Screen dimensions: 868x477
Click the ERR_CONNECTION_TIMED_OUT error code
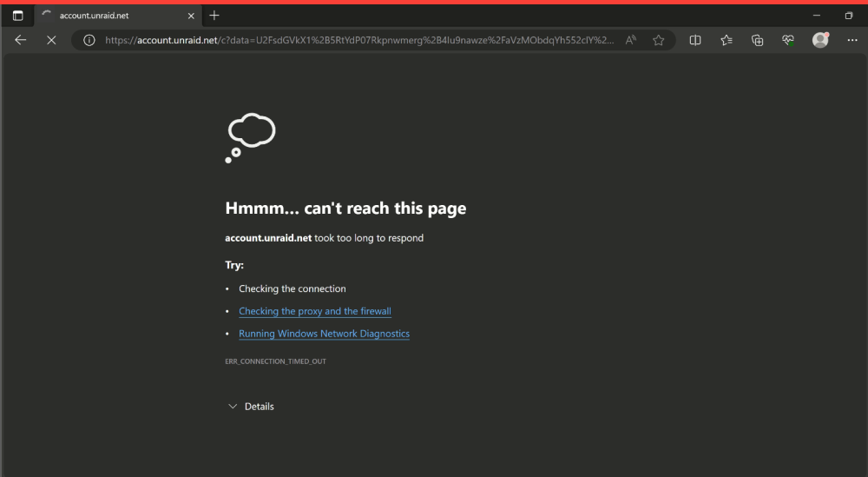click(275, 361)
